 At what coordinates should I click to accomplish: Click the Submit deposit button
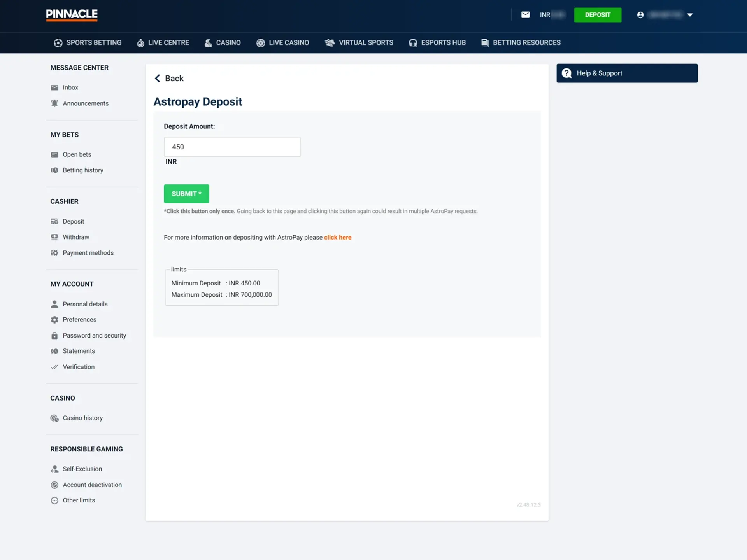186,193
